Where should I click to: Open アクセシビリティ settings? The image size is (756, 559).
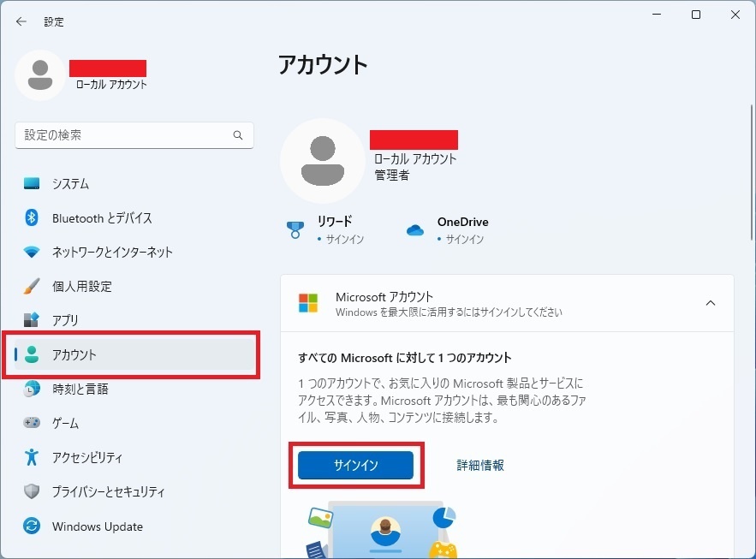point(134,457)
